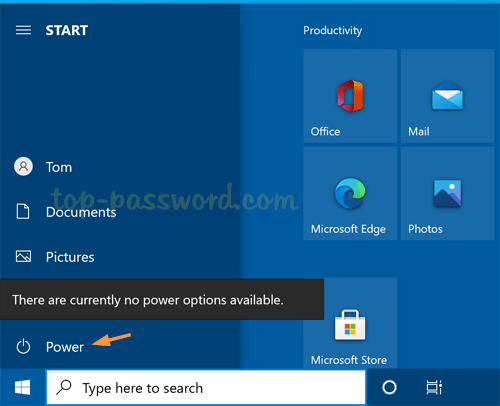Open Cortana from the taskbar circle
This screenshot has width=500, height=406.
click(389, 387)
